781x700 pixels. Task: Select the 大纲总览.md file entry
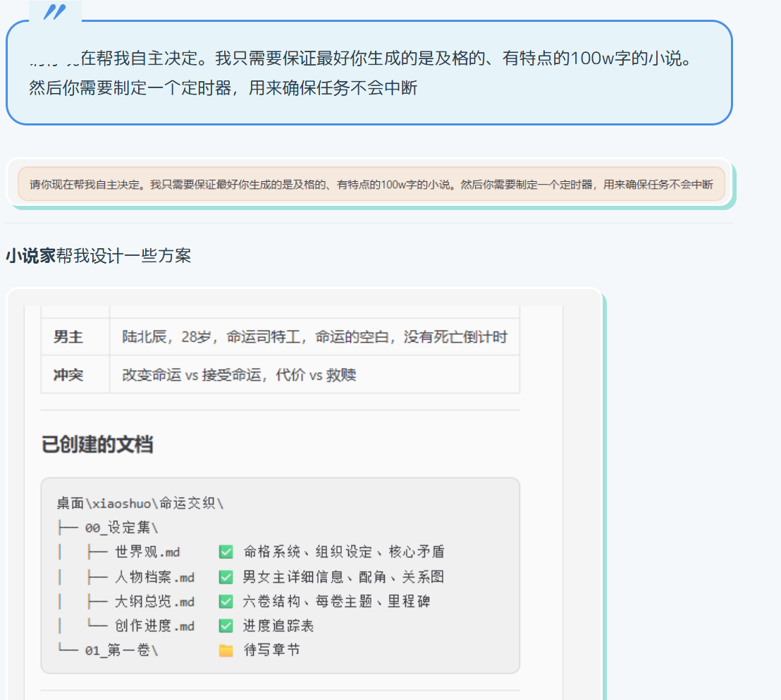click(x=154, y=601)
